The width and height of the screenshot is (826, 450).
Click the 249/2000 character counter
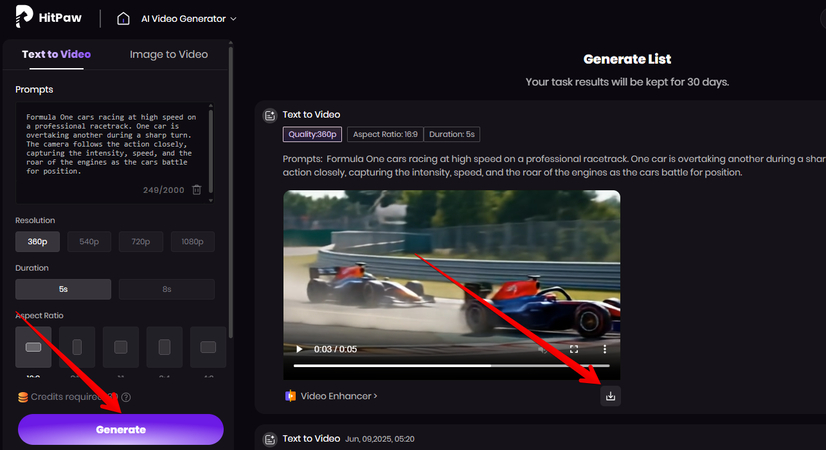tap(163, 190)
